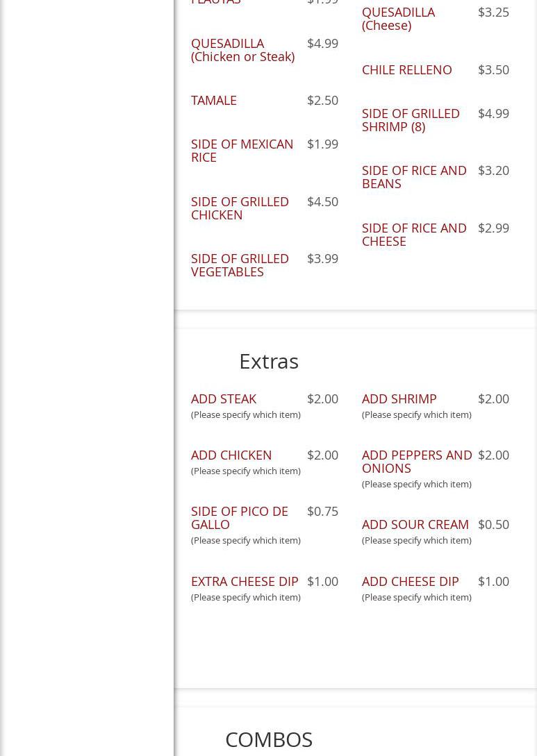This screenshot has width=537, height=756.
Task: Choose the Add Shrimp extra
Action: 399,398
